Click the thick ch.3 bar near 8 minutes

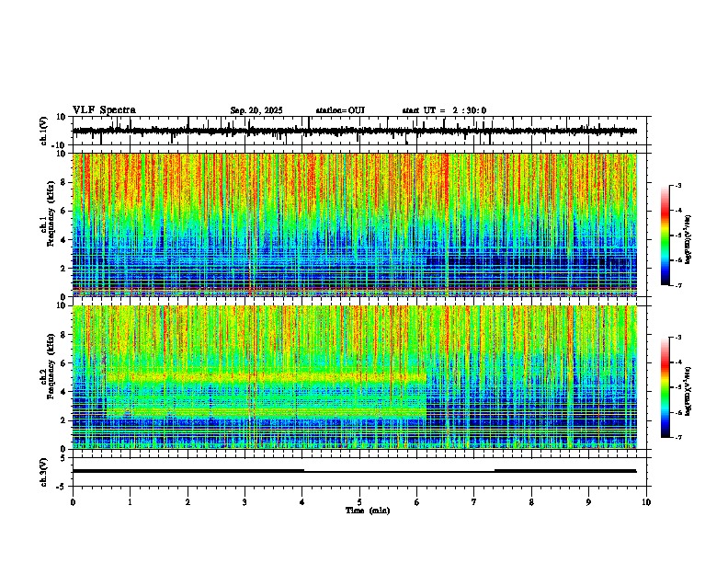[565, 471]
